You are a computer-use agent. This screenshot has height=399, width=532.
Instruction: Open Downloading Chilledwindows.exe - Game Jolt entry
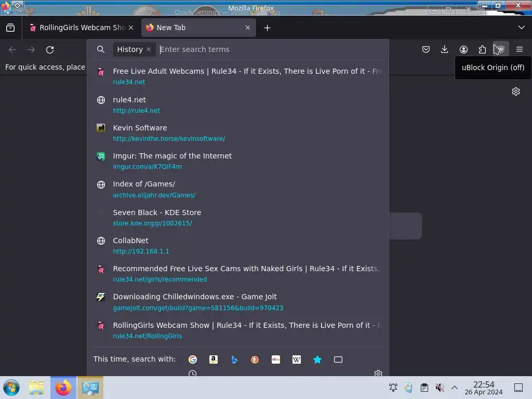(237, 302)
